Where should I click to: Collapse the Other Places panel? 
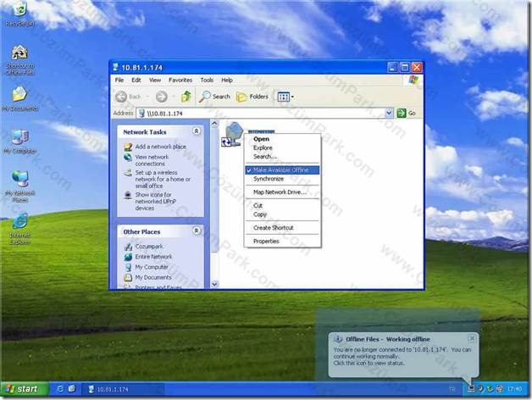(x=196, y=231)
